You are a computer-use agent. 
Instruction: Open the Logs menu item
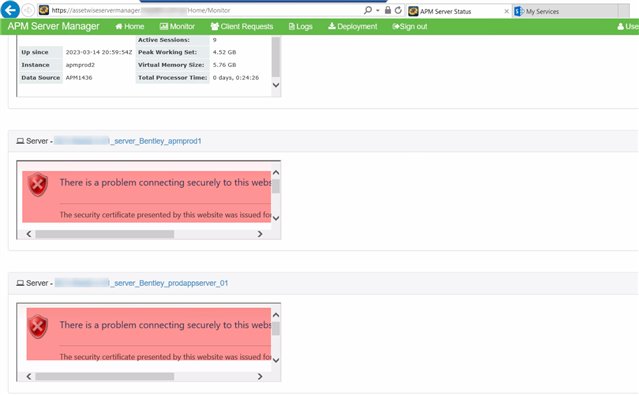(301, 26)
